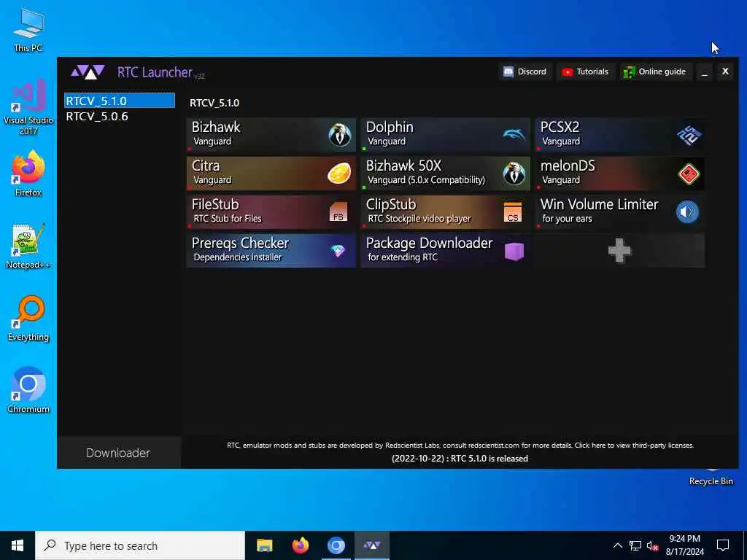Launch Bizhawk Vanguard penguin icon

pos(340,135)
